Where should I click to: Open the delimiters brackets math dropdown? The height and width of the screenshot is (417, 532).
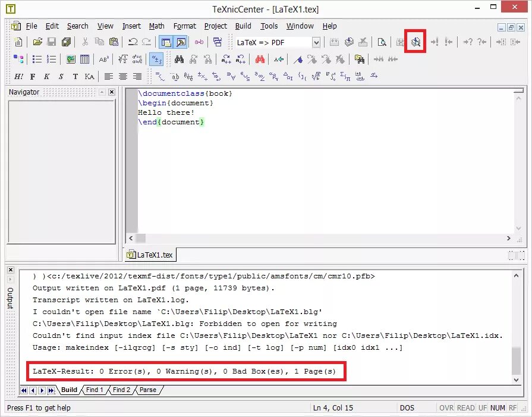[302, 76]
